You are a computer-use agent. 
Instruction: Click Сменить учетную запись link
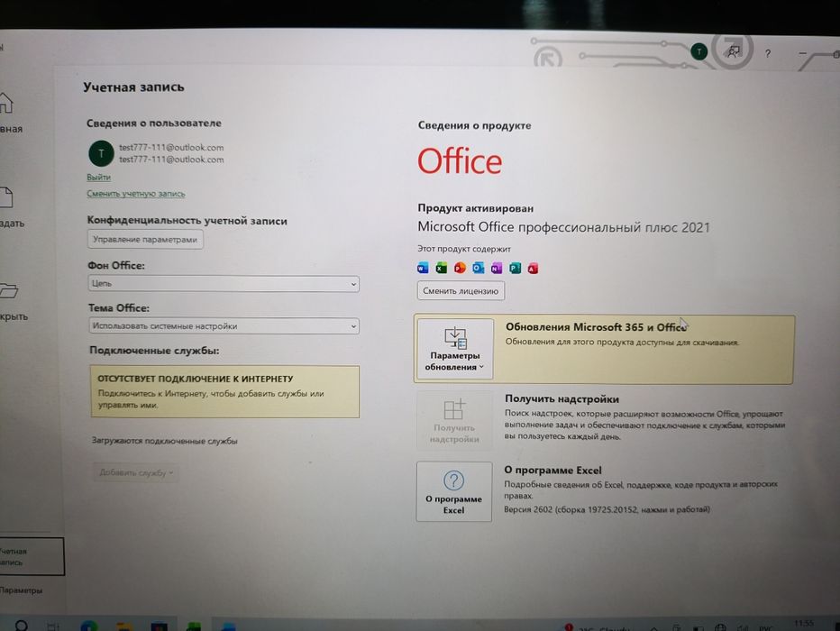[135, 194]
